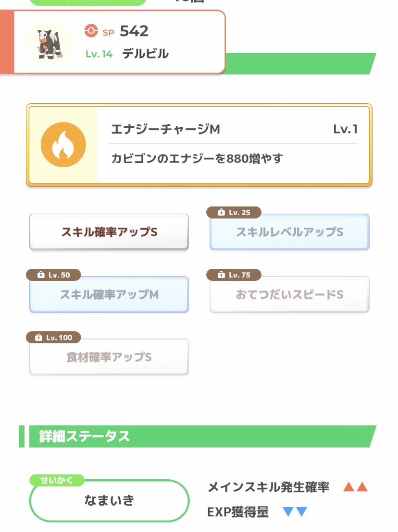Image resolution: width=398 pixels, height=532 pixels.
Task: Tap the なまいき nature box
Action: click(x=109, y=501)
